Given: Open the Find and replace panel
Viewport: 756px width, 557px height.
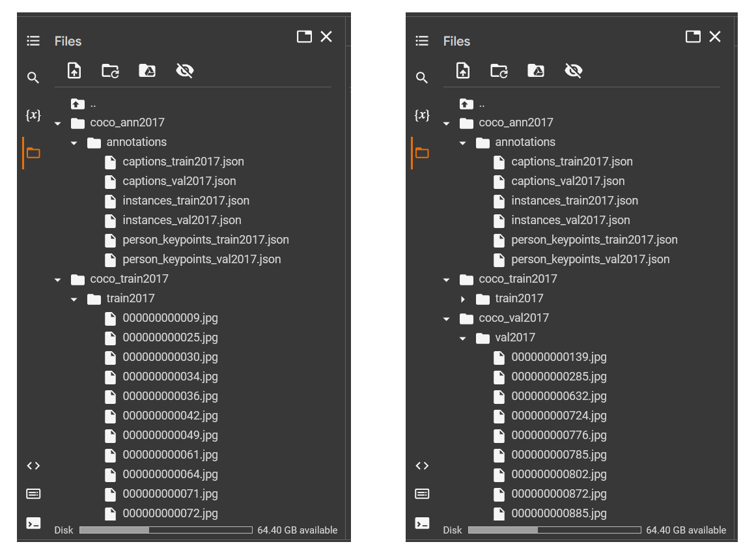Looking at the screenshot, I should (33, 77).
